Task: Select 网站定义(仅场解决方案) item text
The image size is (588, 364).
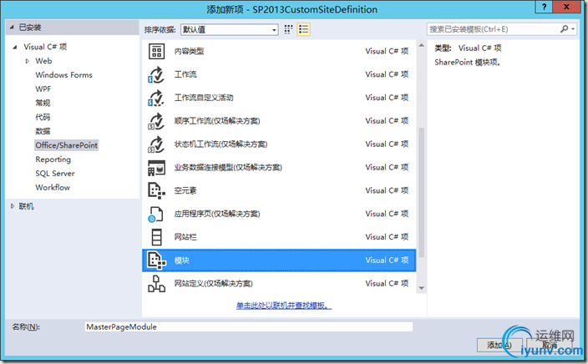Action: click(213, 283)
